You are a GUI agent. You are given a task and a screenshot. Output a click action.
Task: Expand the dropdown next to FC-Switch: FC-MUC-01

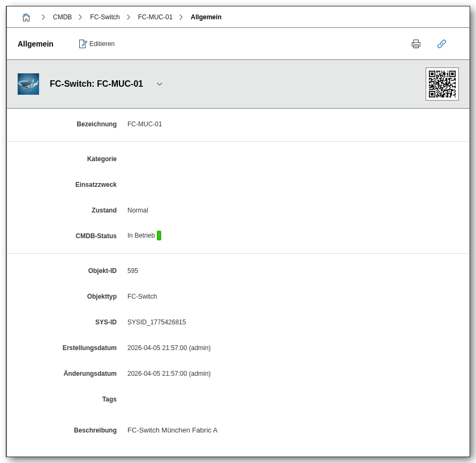(160, 84)
